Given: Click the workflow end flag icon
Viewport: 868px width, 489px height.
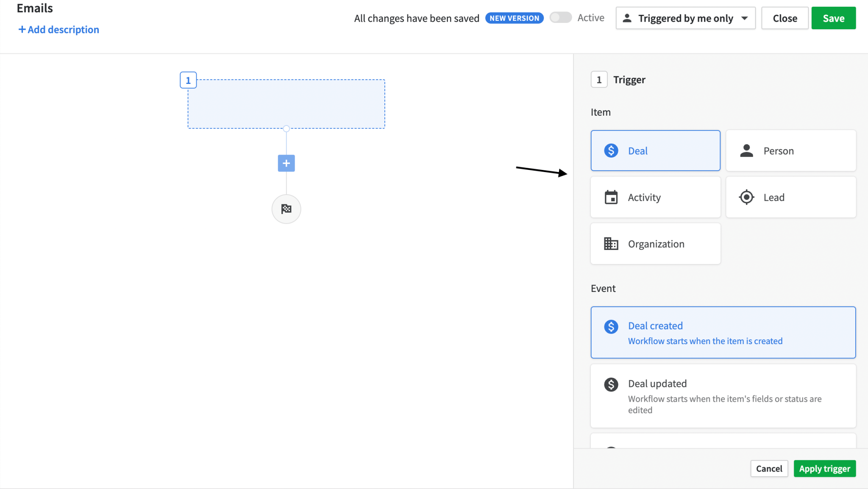Looking at the screenshot, I should pos(286,209).
